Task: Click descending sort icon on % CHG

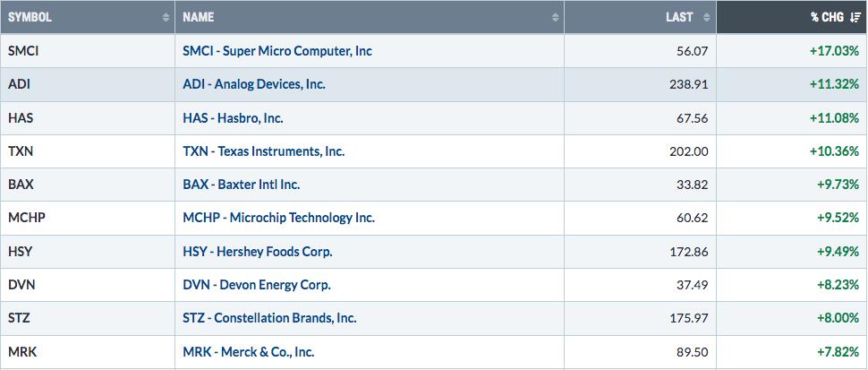Action: coord(855,17)
